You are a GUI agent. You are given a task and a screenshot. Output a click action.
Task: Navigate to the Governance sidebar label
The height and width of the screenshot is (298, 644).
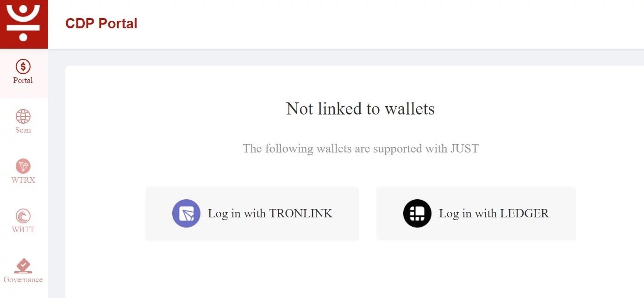click(23, 279)
